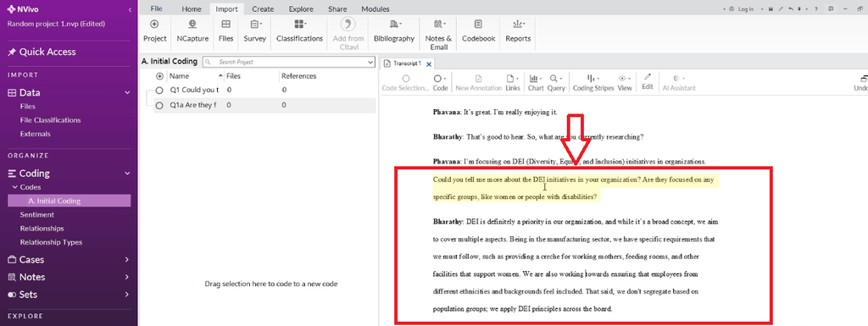Switch to the Home ribbon tab
This screenshot has height=326, width=868.
tap(192, 8)
